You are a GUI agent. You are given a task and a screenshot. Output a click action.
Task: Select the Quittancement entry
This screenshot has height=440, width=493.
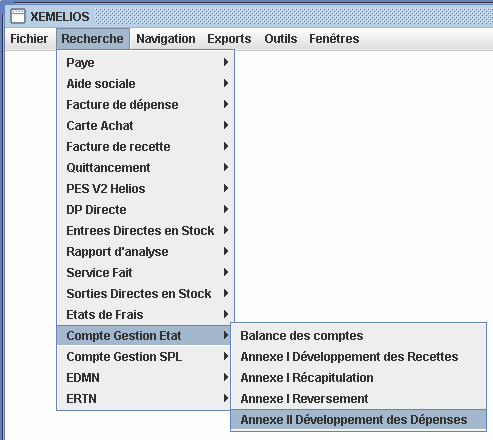click(x=146, y=167)
